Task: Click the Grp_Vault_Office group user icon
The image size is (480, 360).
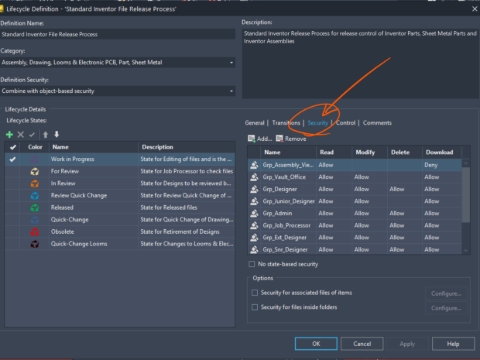Action: point(254,177)
